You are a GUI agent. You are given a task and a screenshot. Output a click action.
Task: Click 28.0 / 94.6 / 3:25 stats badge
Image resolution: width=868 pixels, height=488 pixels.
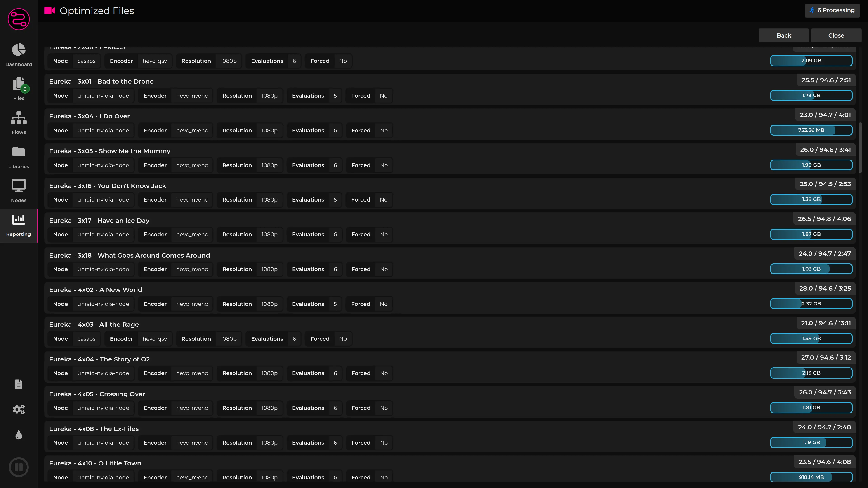pyautogui.click(x=825, y=289)
